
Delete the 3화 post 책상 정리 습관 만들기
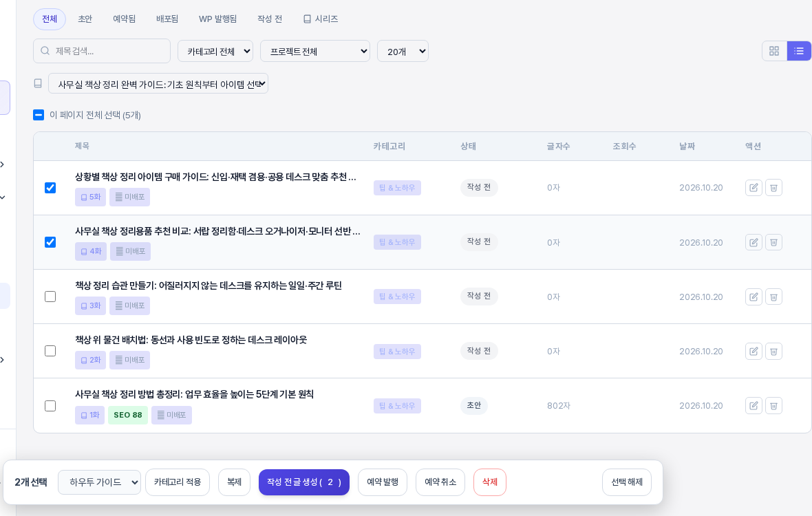point(773,297)
